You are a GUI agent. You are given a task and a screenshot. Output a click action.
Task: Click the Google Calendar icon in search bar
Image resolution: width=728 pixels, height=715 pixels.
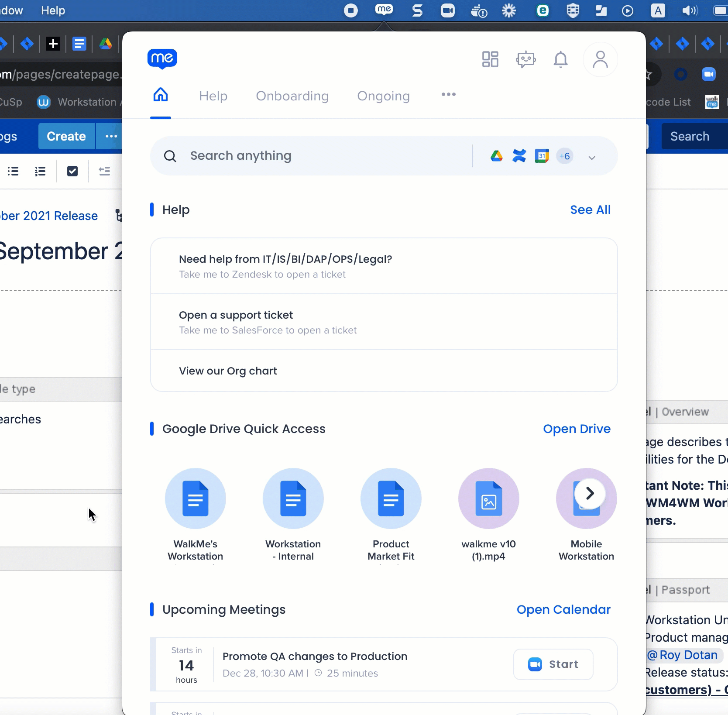click(542, 156)
